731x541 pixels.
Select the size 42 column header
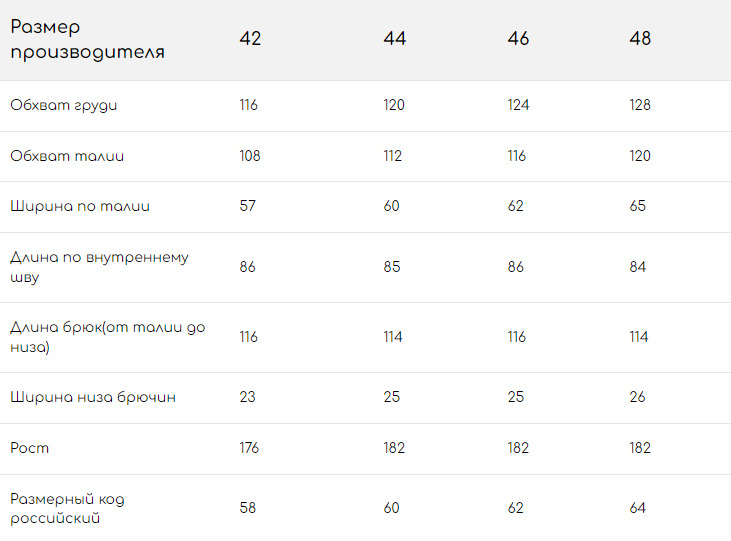(x=250, y=39)
